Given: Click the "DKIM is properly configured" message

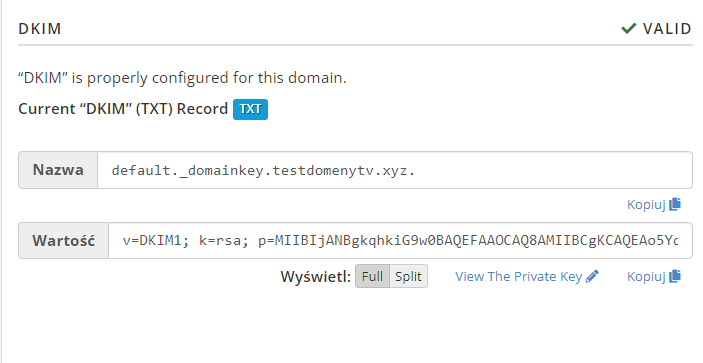Looking at the screenshot, I should click(182, 78).
